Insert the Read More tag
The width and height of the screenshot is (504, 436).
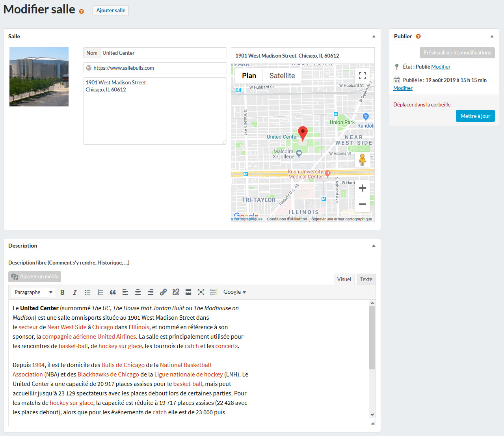click(188, 292)
